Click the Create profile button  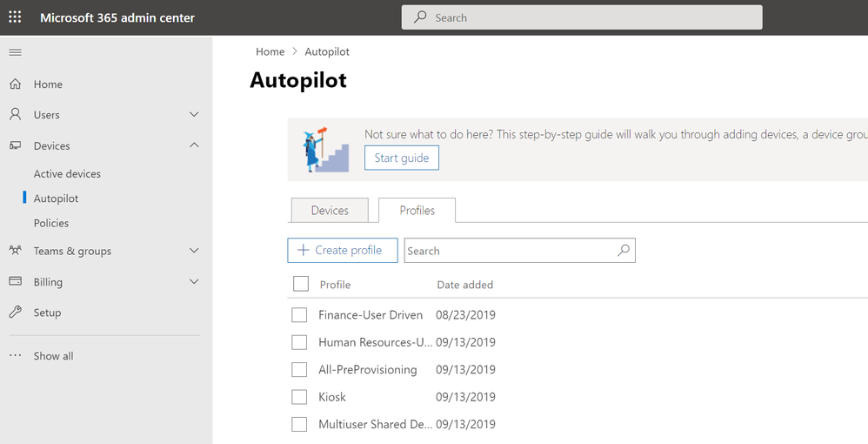tap(342, 251)
